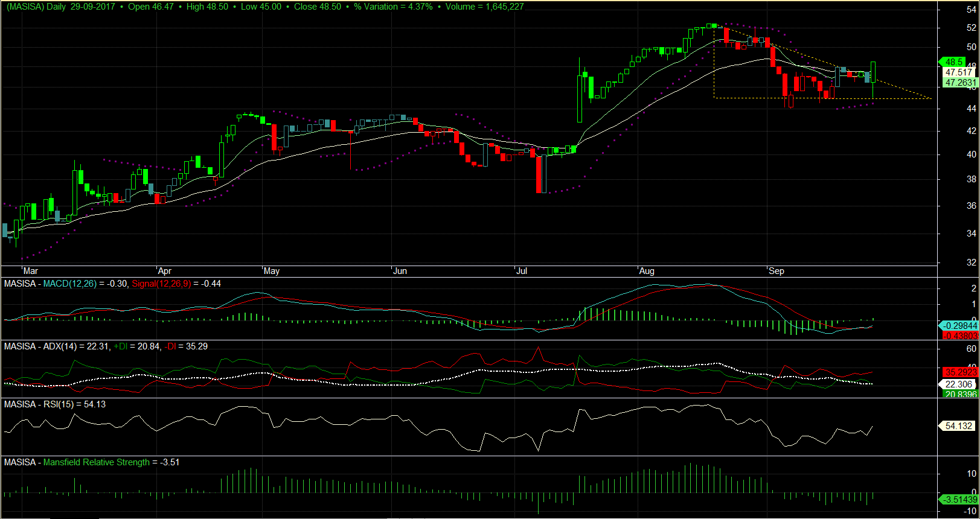The image size is (980, 519).
Task: Click the white 47.517 moving average tag
Action: [958, 72]
